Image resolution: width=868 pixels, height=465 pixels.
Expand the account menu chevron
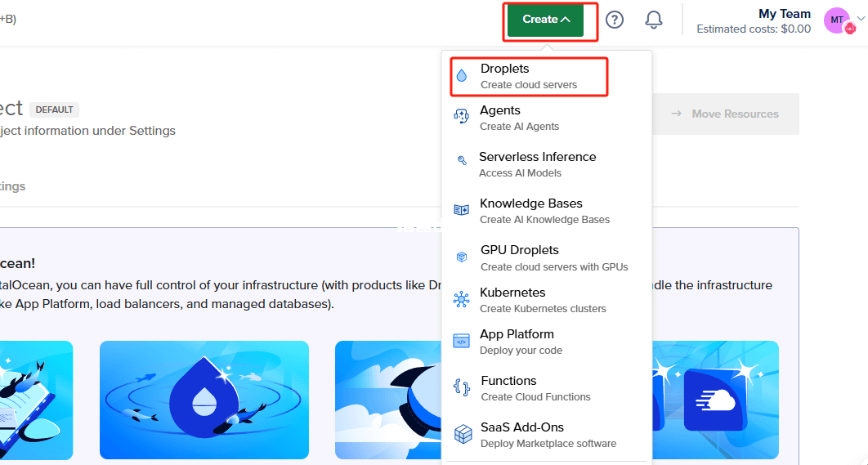(861, 18)
